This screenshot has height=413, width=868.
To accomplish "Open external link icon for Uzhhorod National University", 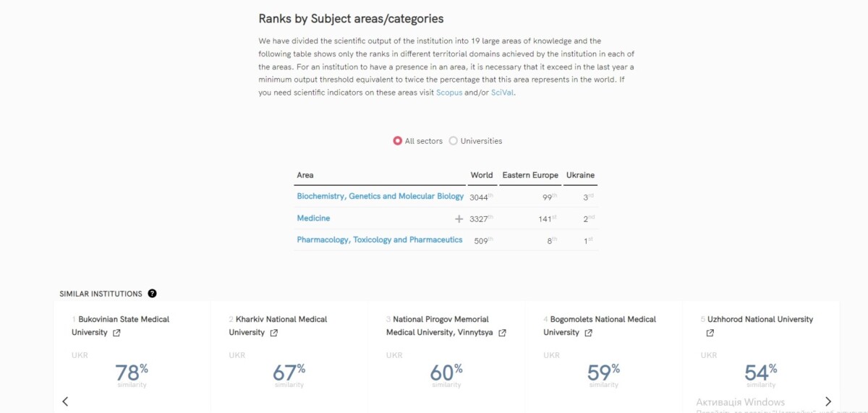I will pos(710,333).
